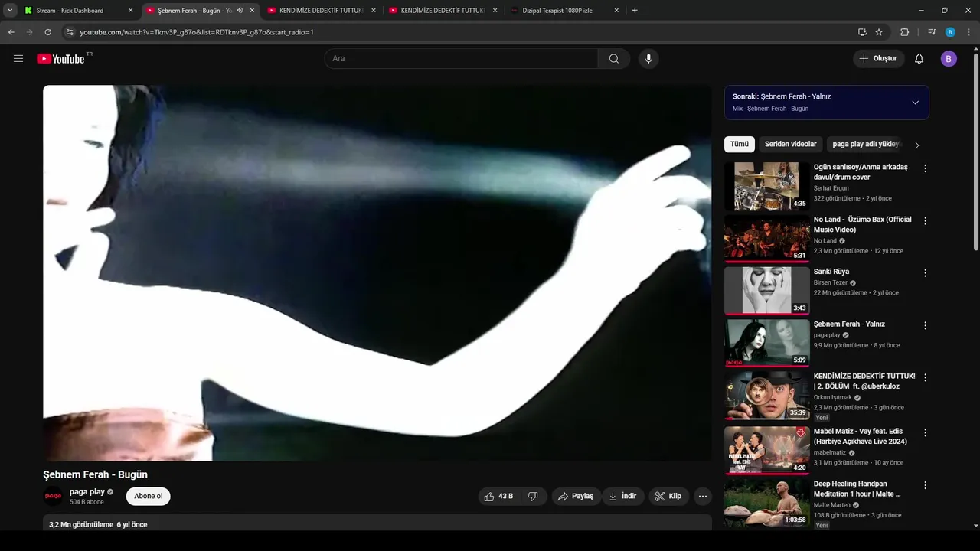Viewport: 980px width, 551px height.
Task: Open a new browser tab
Action: pos(635,11)
